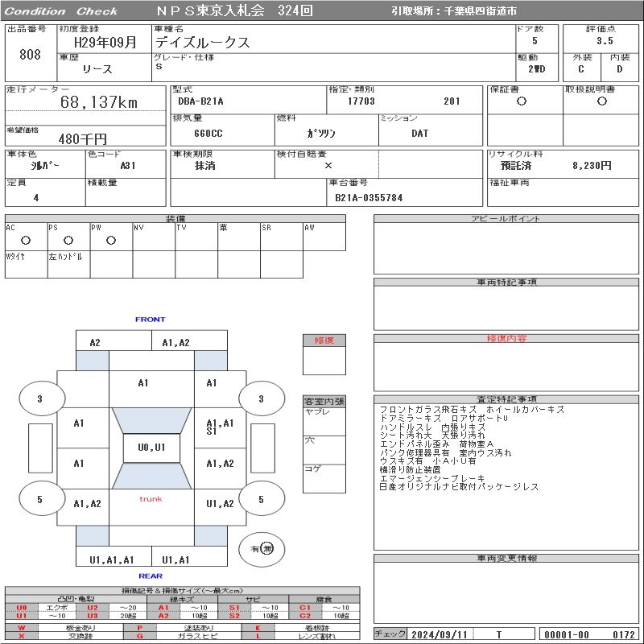Image resolution: width=644 pixels, height=644 pixels.
Task: Select the drive type 2WD
Action: [x=536, y=69]
